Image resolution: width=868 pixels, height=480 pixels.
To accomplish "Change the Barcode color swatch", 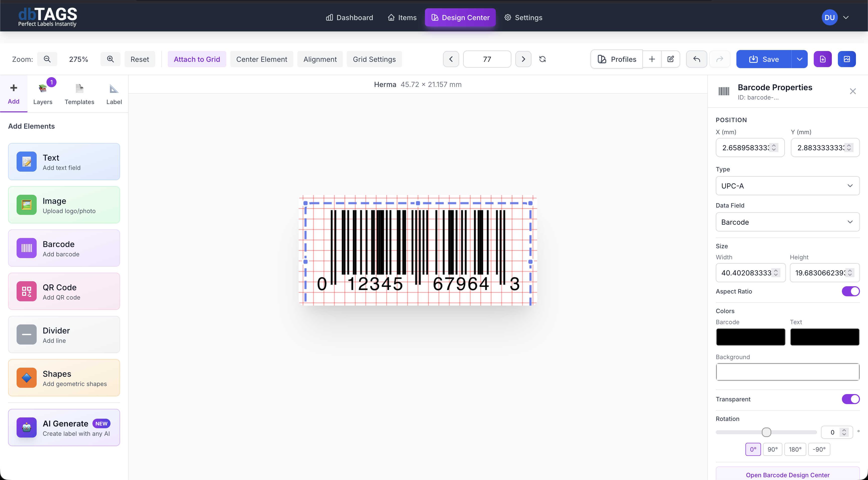I will click(750, 337).
